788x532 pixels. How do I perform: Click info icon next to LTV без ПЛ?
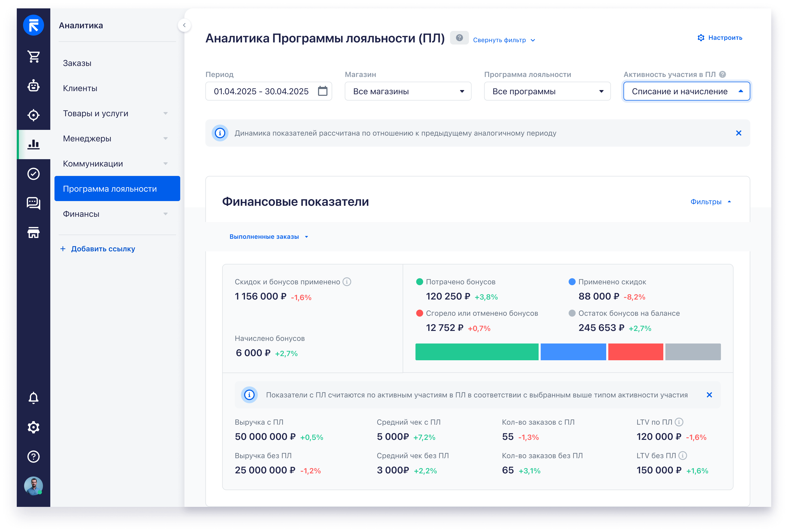[x=682, y=455]
